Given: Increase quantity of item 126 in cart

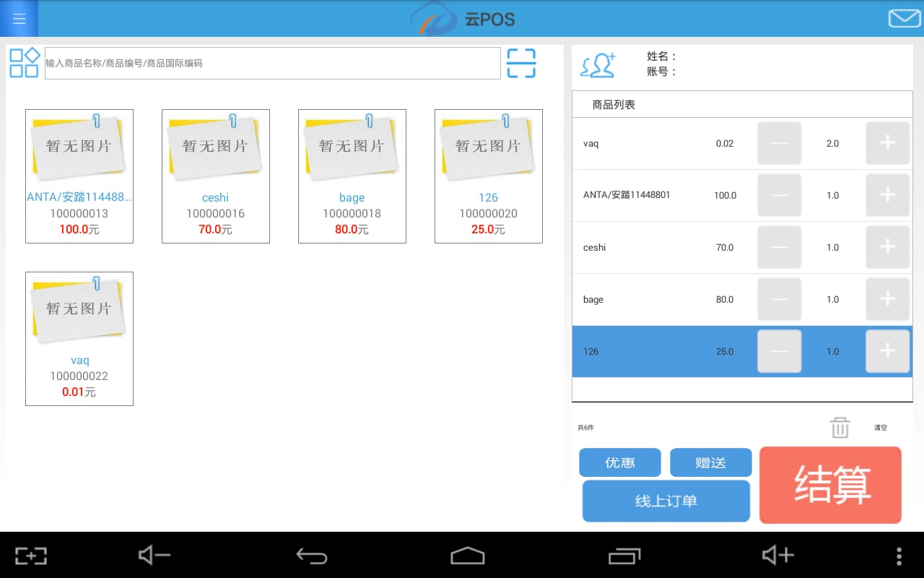Looking at the screenshot, I should [887, 351].
